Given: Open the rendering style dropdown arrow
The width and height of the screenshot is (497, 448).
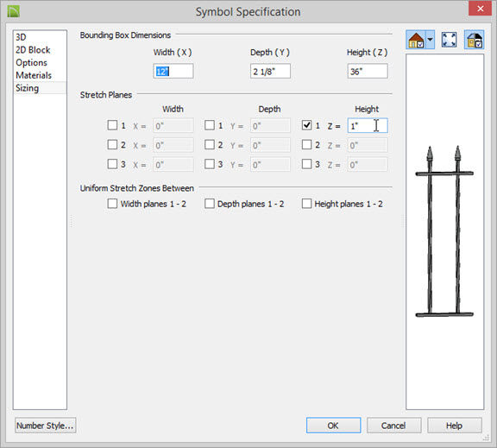Looking at the screenshot, I should pos(430,40).
